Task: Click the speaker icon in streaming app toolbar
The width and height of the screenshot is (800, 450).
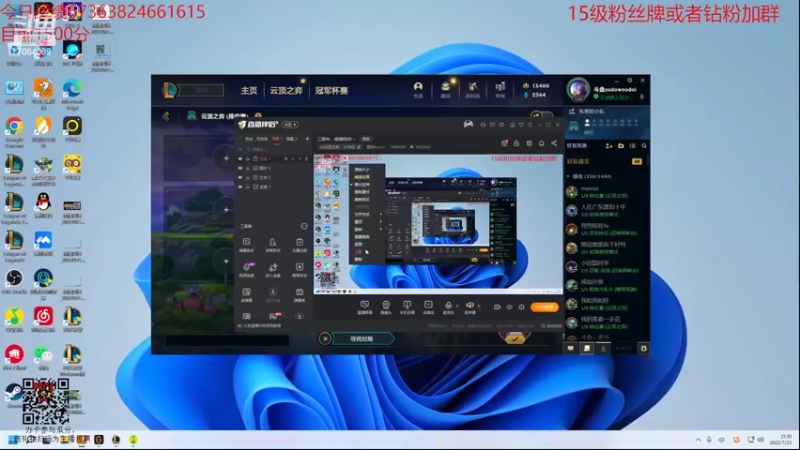Action: point(469,306)
